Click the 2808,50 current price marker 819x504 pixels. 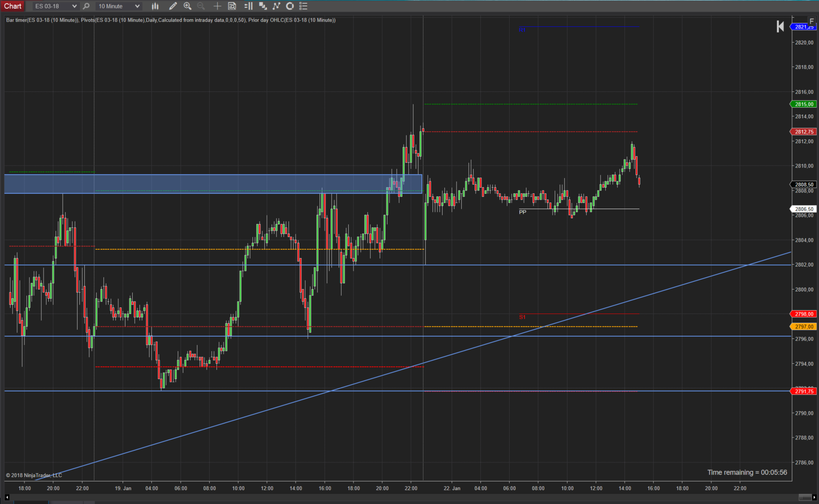803,184
